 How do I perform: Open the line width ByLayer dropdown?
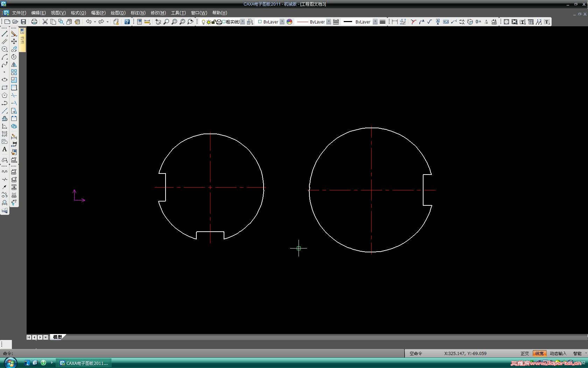[375, 22]
